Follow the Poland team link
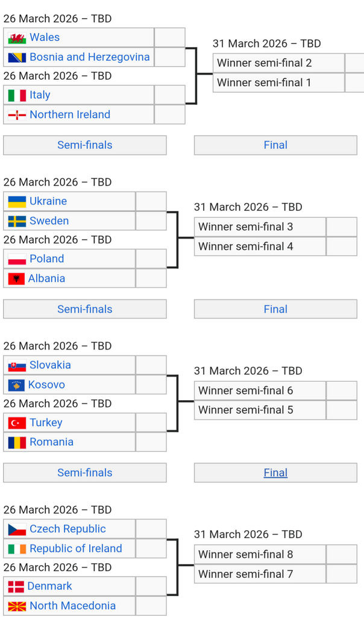This screenshot has width=364, height=617. point(46,259)
